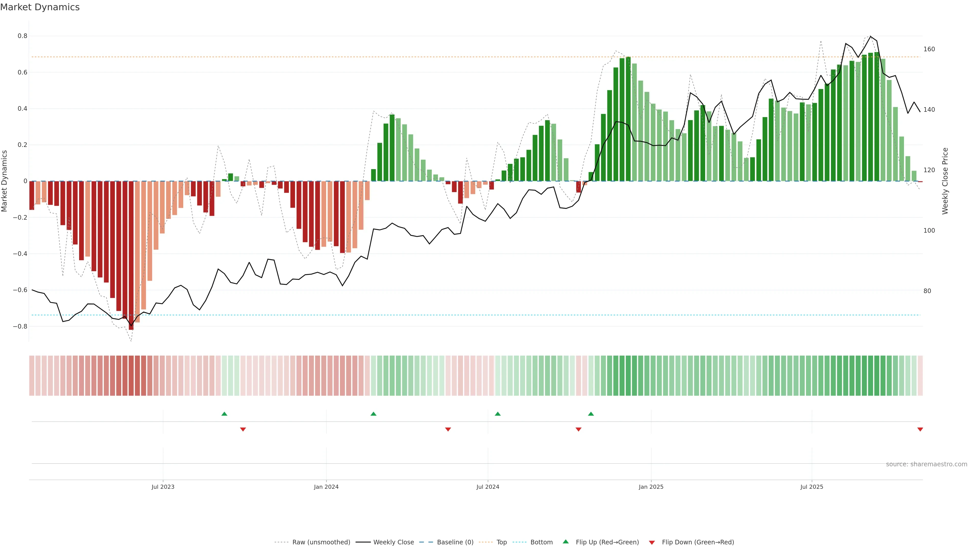Click the Flip Down red triangle legend icon
The width and height of the screenshot is (980, 551).
652,542
